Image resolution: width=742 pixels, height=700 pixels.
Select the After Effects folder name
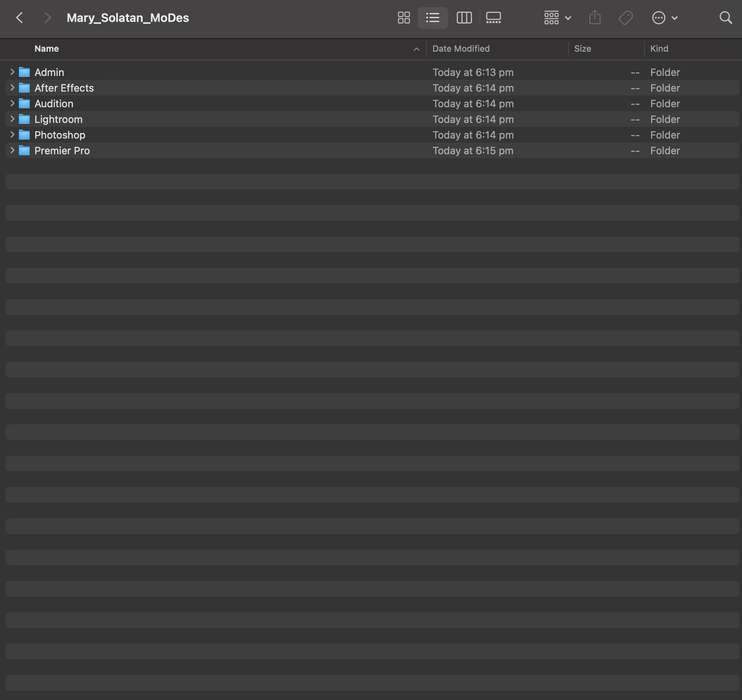[x=64, y=88]
